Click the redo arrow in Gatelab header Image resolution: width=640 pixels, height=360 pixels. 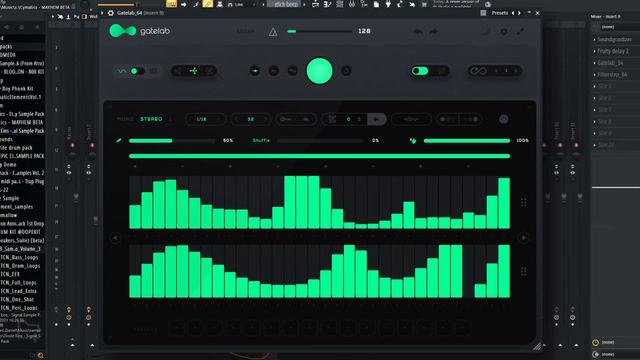(x=434, y=31)
